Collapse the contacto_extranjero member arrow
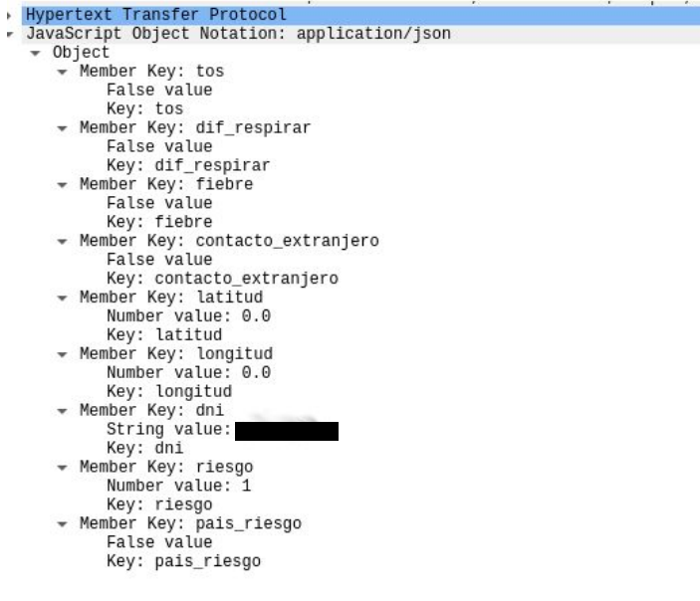The width and height of the screenshot is (700, 601). (62, 242)
